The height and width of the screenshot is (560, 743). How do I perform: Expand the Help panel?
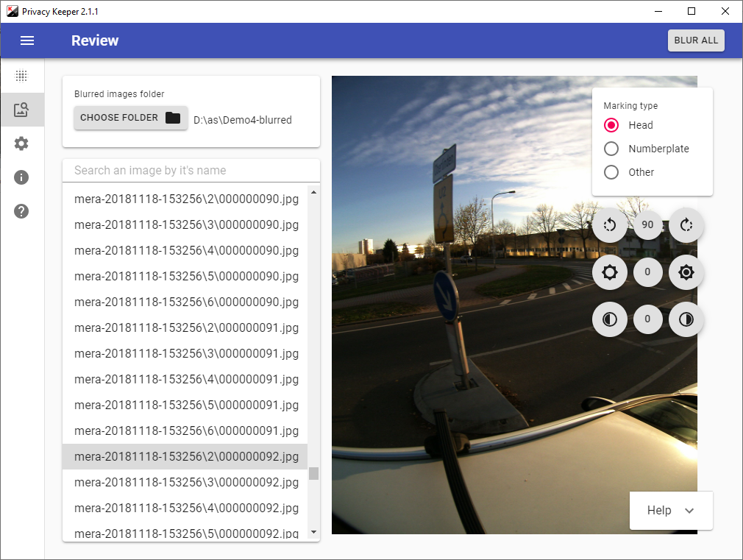click(x=671, y=510)
